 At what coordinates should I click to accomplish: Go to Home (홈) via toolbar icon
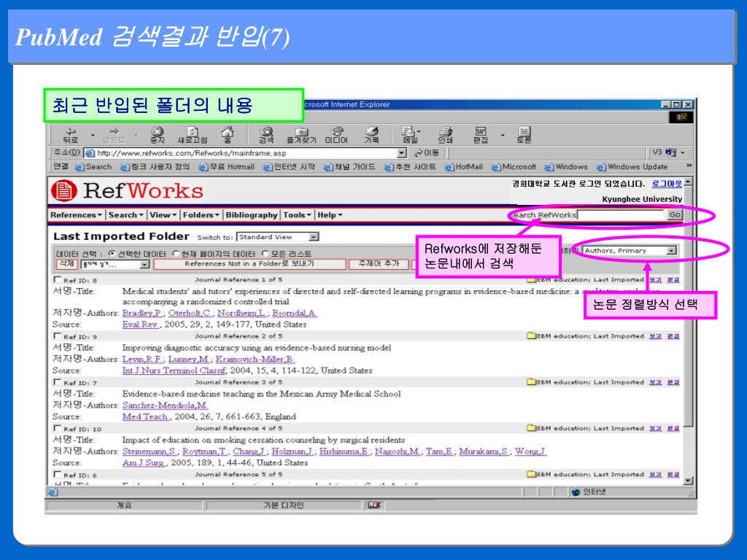coord(228,135)
